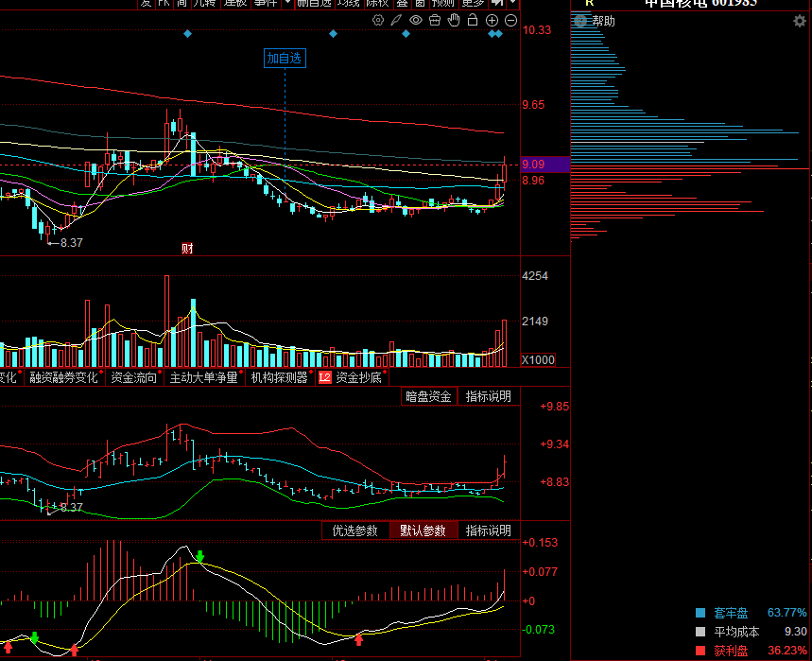The width and height of the screenshot is (812, 661).
Task: Click 除权 in top toolbar
Action: click(377, 4)
